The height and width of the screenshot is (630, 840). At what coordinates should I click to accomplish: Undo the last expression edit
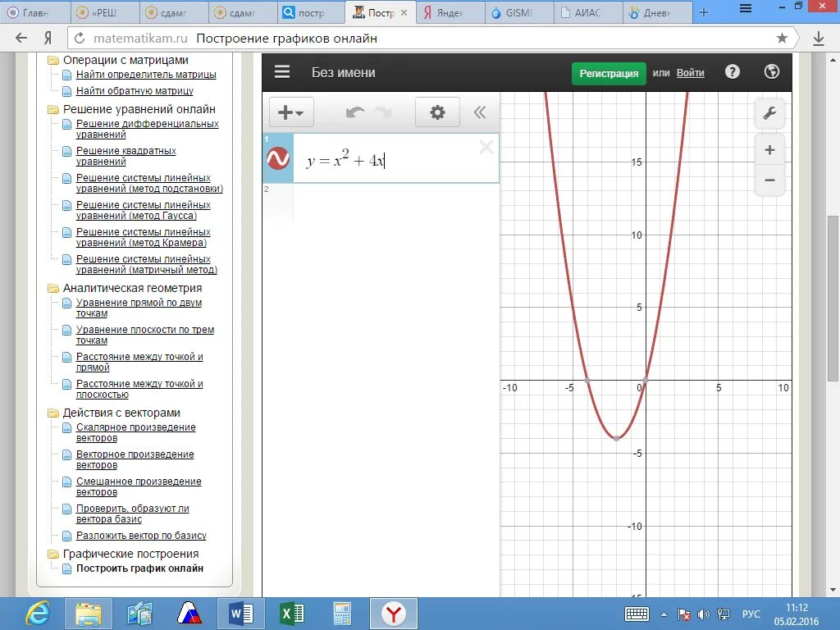(354, 112)
